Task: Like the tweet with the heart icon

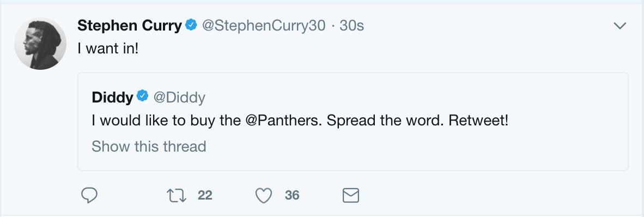Action: pyautogui.click(x=264, y=195)
